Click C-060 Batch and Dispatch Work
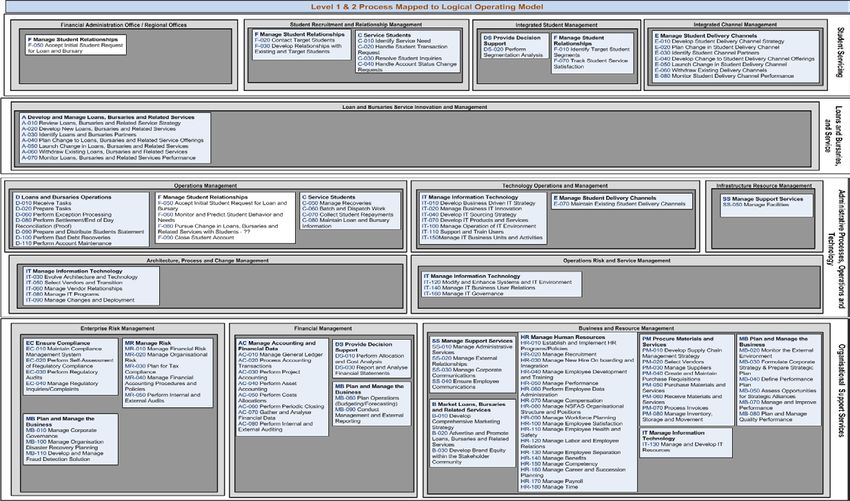Screen dimensions: 850x501 point(344,209)
